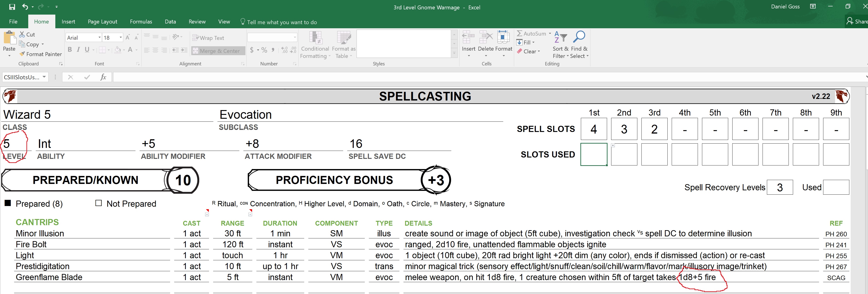
Task: Apply bold formatting
Action: pos(70,49)
